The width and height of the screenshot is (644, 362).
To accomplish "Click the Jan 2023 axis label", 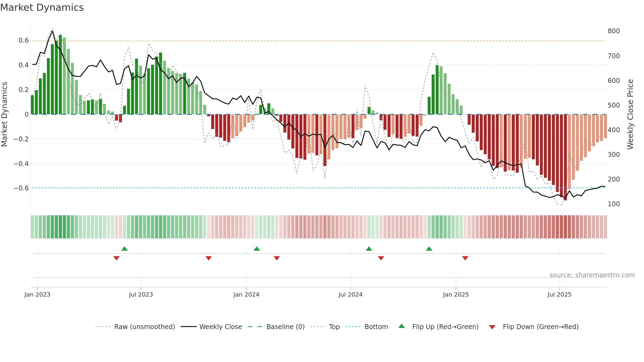I will (37, 294).
